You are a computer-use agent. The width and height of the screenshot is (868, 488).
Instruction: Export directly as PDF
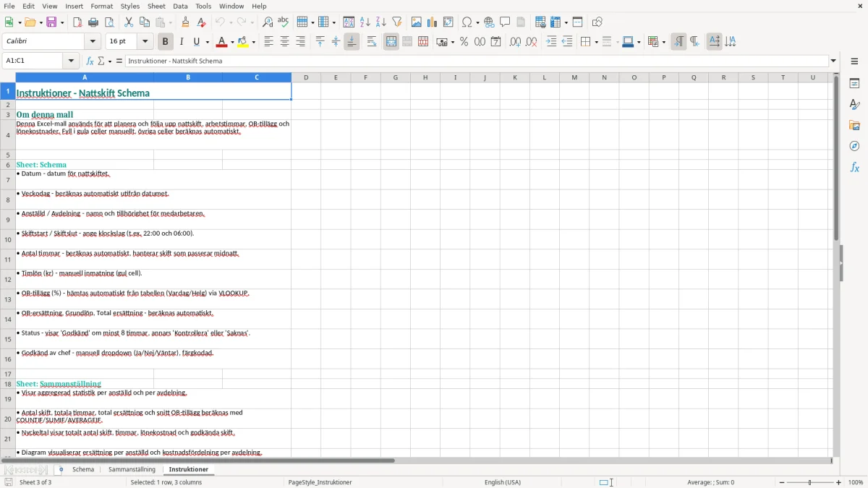click(77, 22)
